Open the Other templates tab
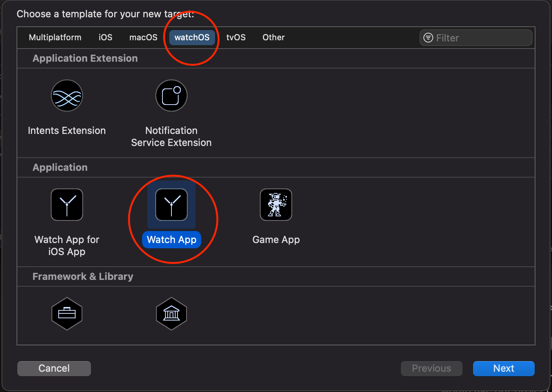The image size is (552, 392). (273, 37)
